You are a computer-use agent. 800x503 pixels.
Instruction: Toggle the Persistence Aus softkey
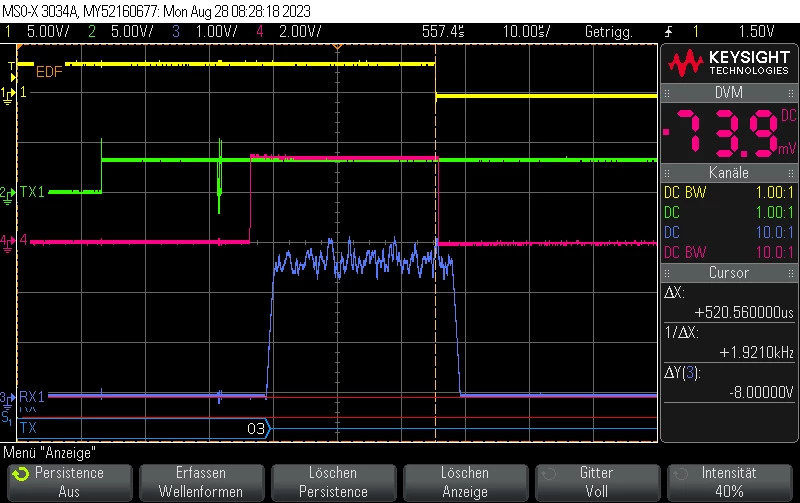click(x=69, y=482)
